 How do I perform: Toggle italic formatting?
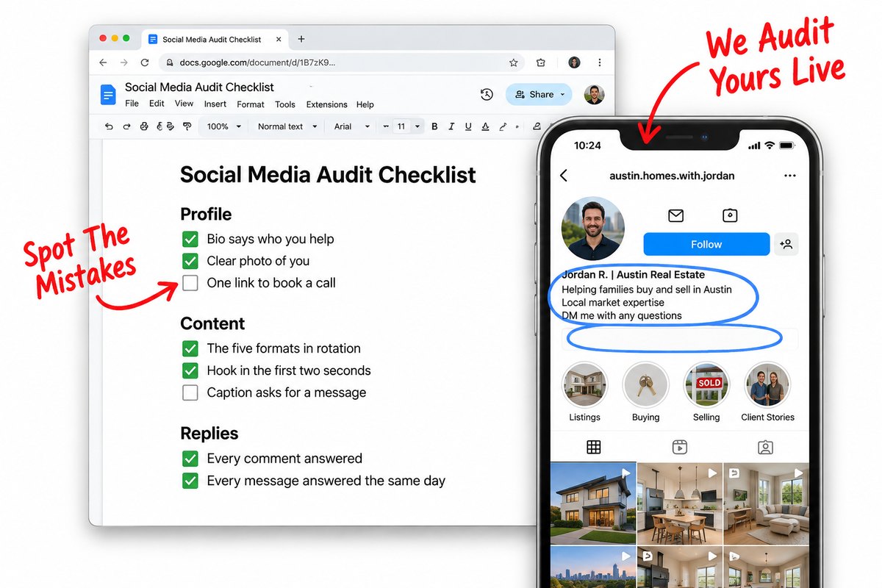click(451, 126)
